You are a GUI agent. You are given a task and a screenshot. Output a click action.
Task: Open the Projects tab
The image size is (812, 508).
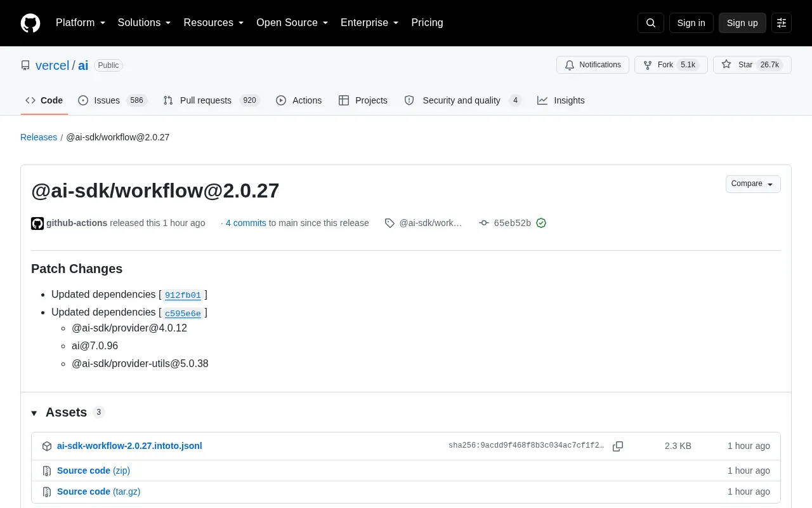click(x=363, y=100)
